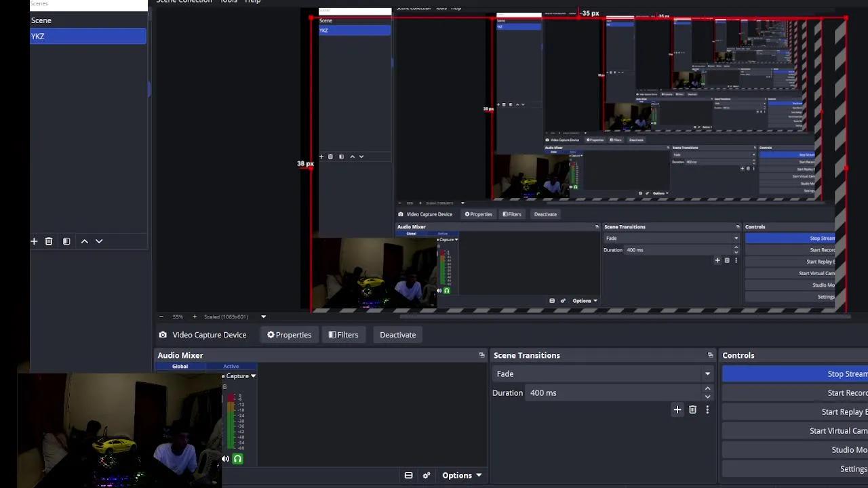Switch the mixer layout with the layout icon
This screenshot has width=868, height=488.
click(x=408, y=475)
